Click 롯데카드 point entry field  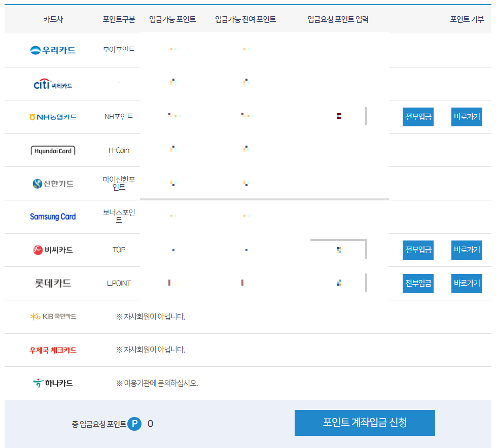tap(339, 283)
